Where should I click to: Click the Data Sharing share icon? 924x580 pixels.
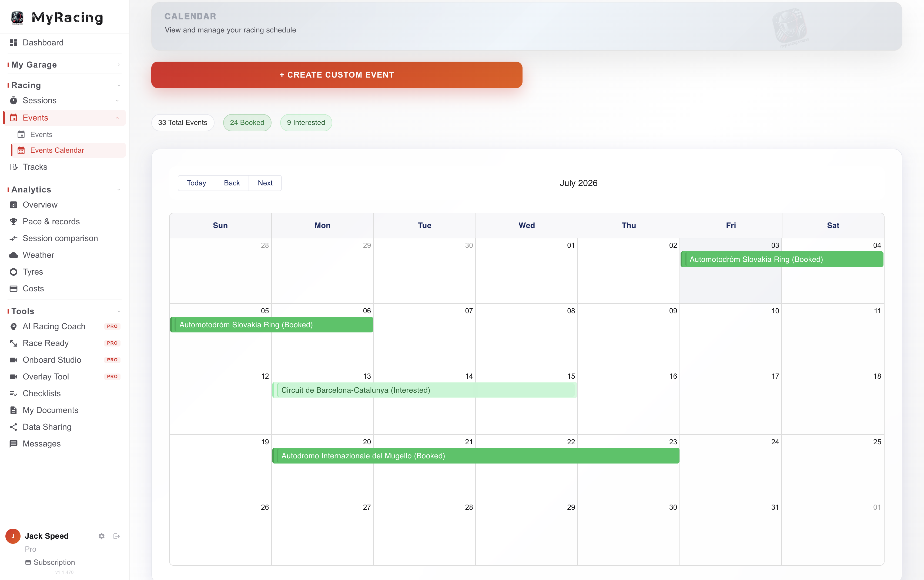pos(14,427)
